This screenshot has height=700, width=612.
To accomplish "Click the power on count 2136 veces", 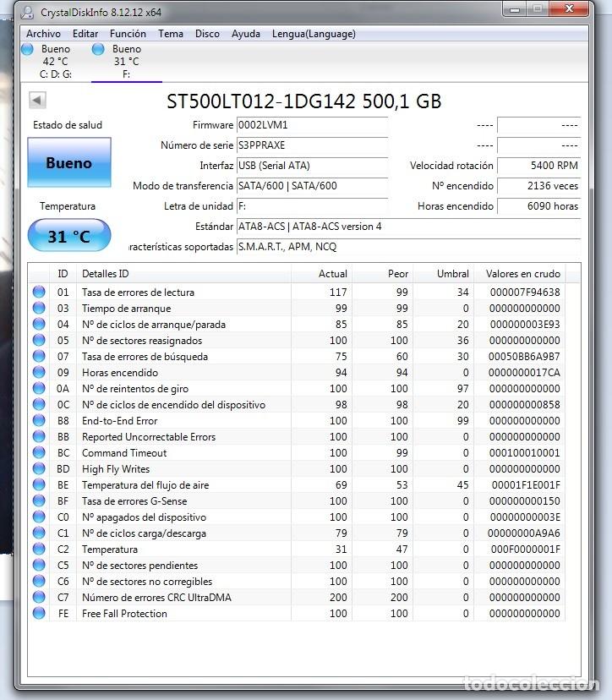I will 538,186.
